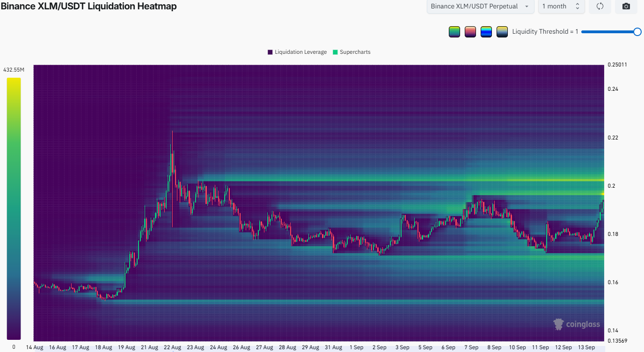Click the 0.2 price axis label
This screenshot has width=644, height=352.
point(611,186)
